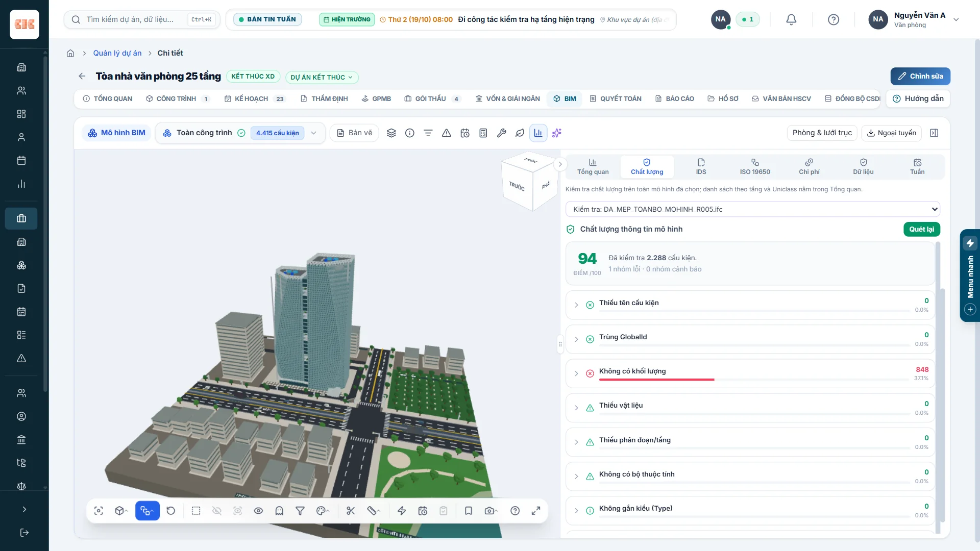Click the lightning bolt in viewer toolbar
Viewport: 980px width, 551px height.
click(402, 511)
